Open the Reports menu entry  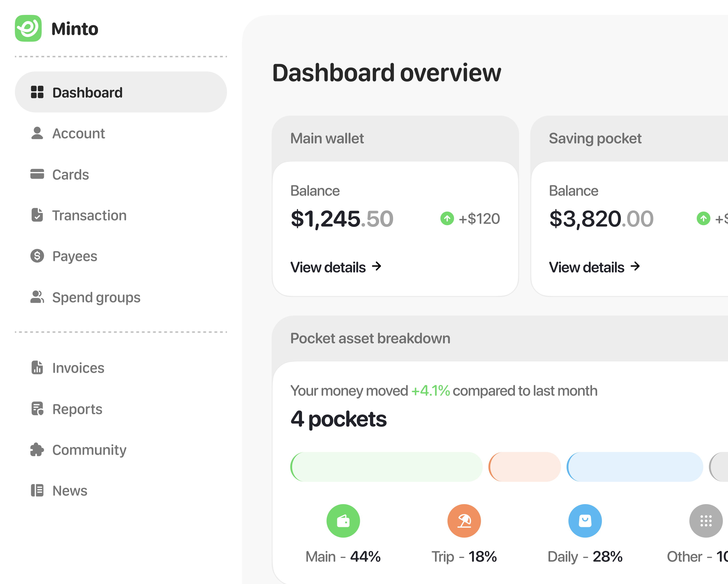[x=77, y=409]
